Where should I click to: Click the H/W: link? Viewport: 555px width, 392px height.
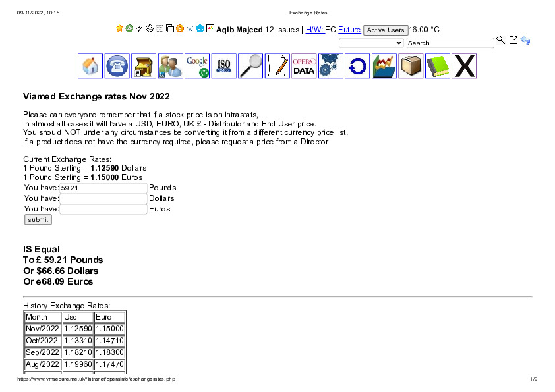click(x=314, y=30)
